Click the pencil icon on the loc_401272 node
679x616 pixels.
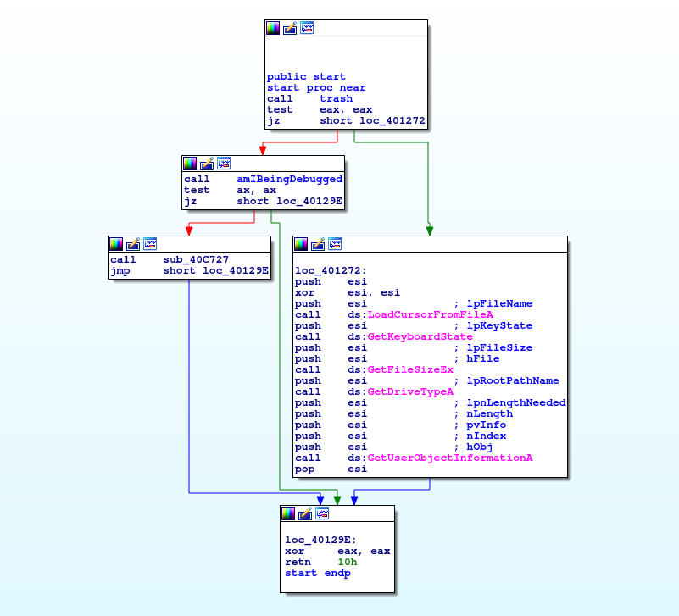317,244
